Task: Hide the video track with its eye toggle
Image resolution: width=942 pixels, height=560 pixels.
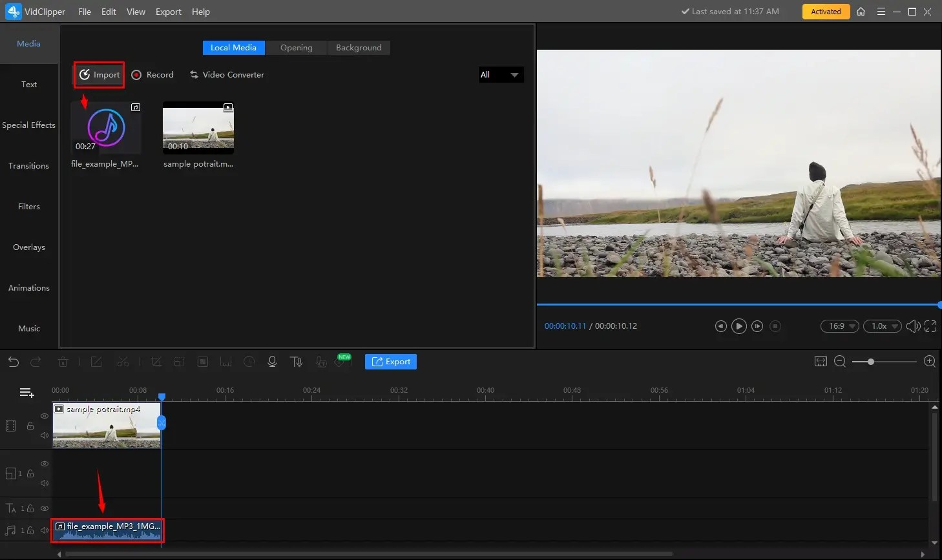Action: 44,417
